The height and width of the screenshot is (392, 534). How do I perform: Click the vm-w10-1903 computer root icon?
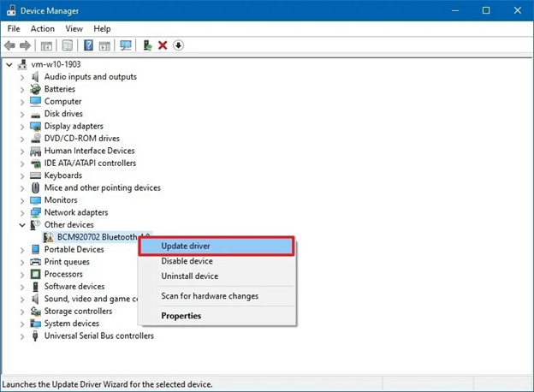[x=22, y=64]
